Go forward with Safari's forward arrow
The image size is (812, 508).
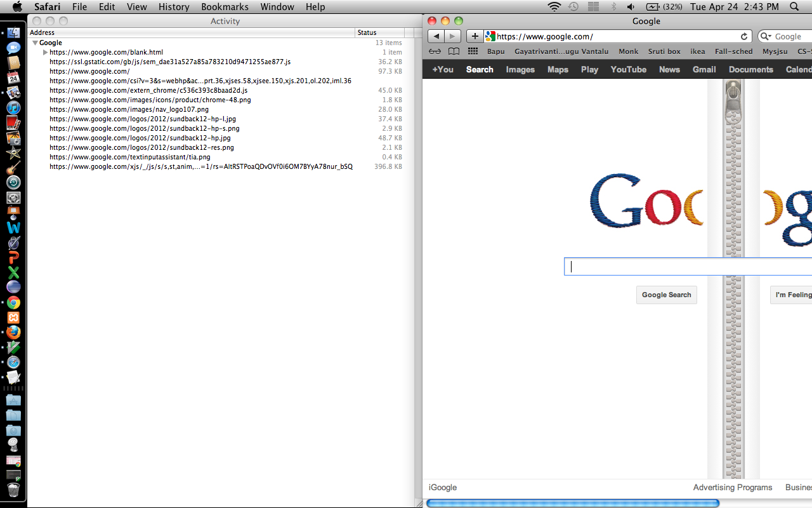(x=453, y=36)
